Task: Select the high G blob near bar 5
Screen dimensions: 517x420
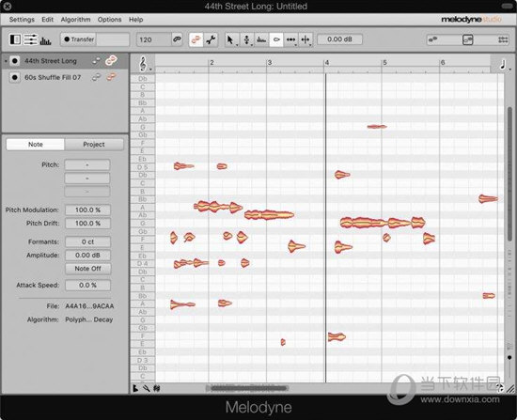Action: tap(377, 127)
